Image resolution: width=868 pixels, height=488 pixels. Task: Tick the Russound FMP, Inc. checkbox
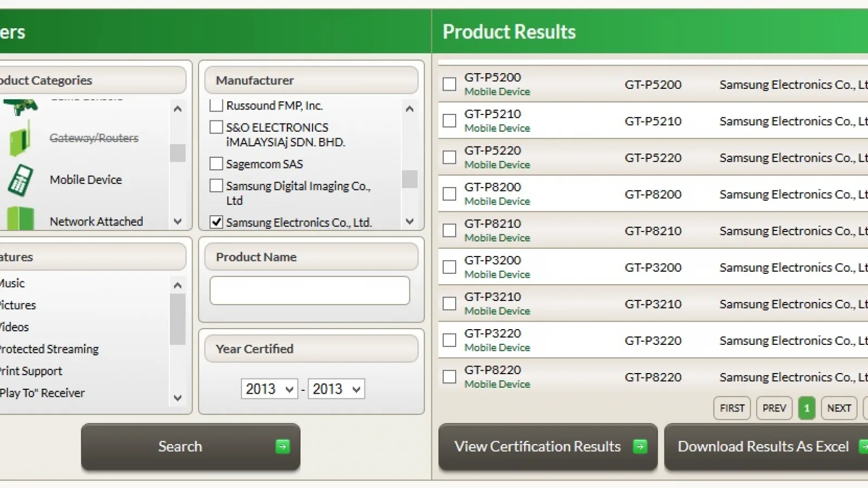coord(216,105)
